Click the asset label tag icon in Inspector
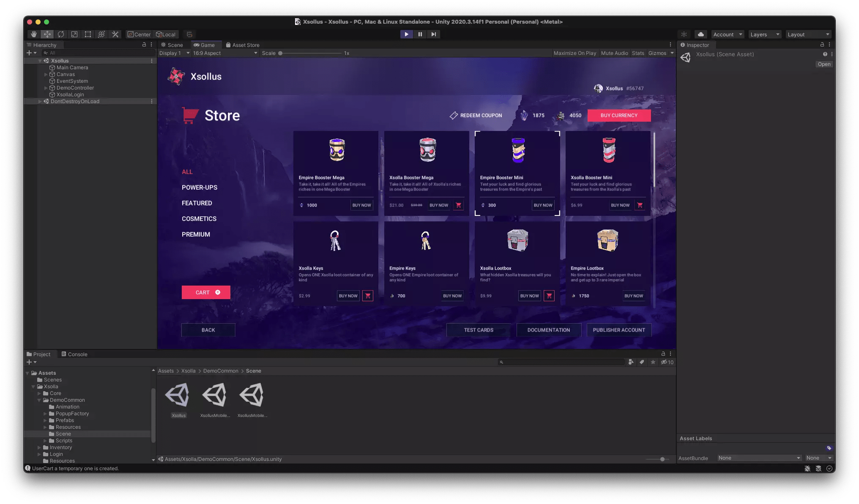The height and width of the screenshot is (504, 859). [x=829, y=448]
